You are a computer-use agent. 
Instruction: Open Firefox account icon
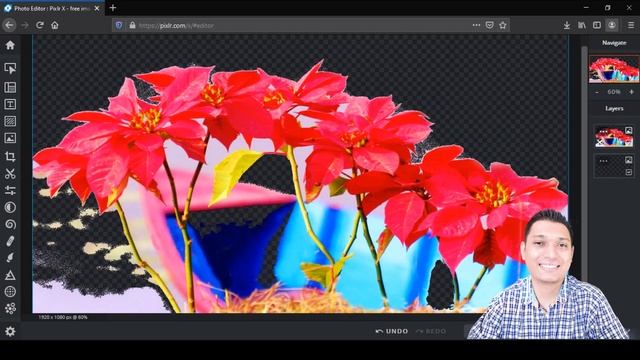pos(612,25)
